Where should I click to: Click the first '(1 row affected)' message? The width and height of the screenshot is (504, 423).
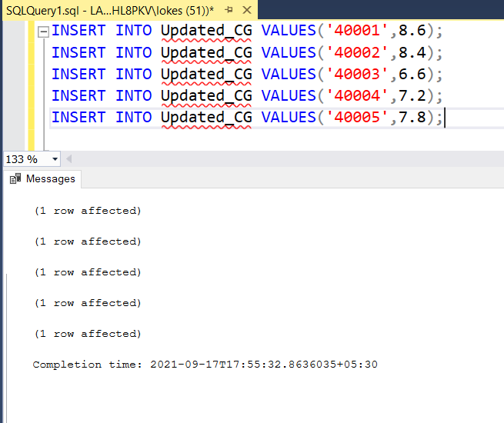coord(88,211)
